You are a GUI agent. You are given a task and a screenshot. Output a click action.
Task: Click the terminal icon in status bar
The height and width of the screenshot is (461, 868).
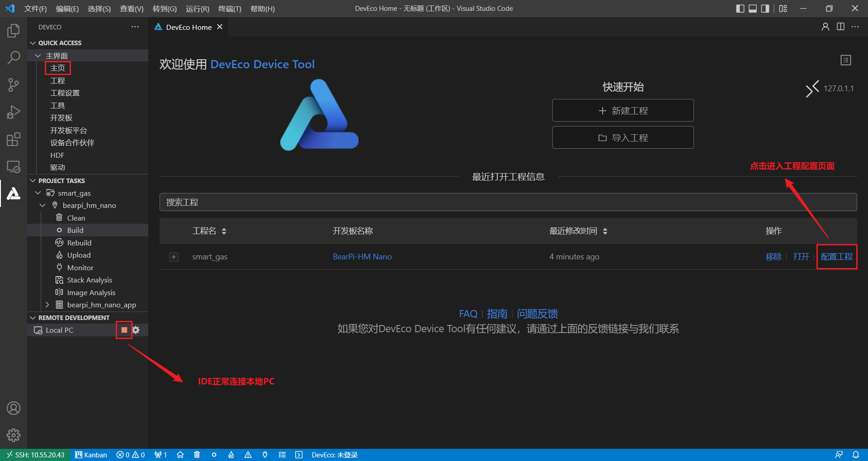click(x=299, y=455)
